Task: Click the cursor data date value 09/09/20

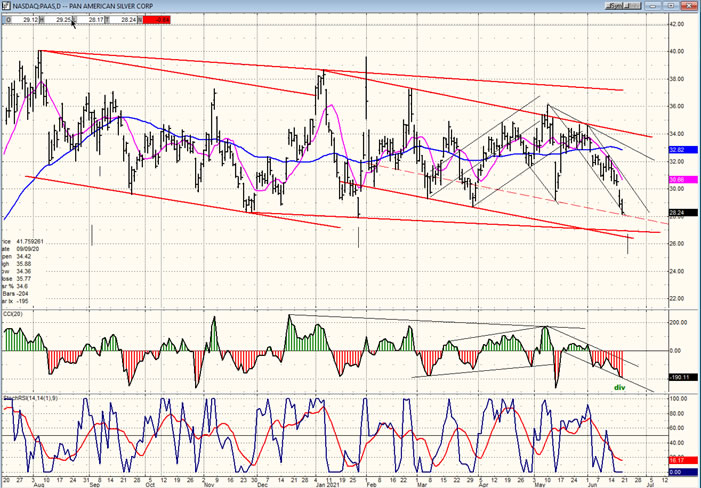Action: [x=28, y=248]
